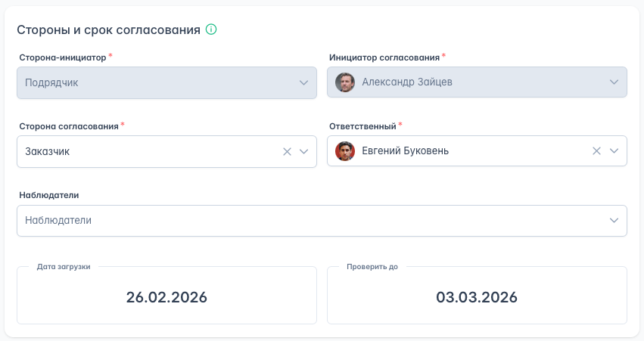Image resolution: width=644 pixels, height=341 pixels.
Task: Click the Стороны и срок согласования heading
Action: [x=108, y=30]
